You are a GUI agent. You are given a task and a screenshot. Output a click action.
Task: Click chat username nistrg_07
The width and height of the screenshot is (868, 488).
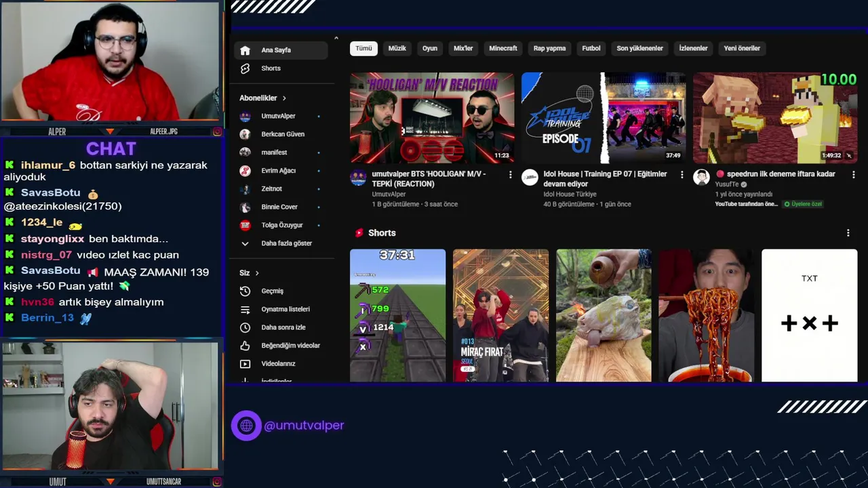(46, 255)
